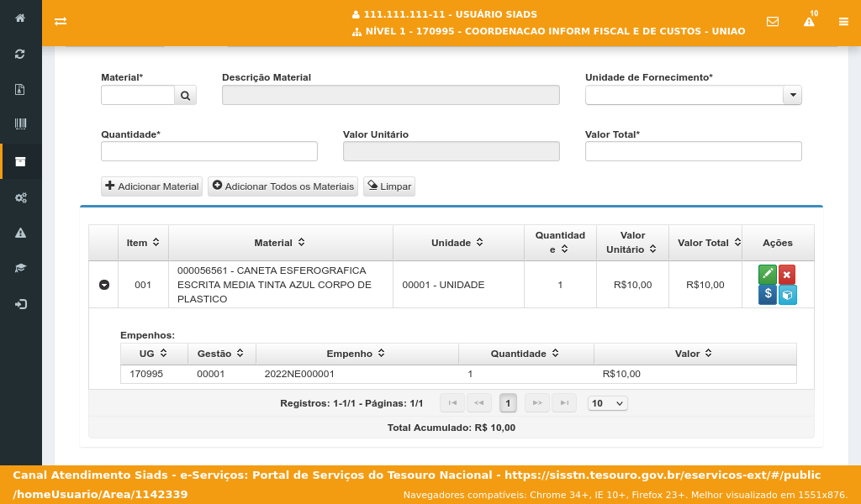Viewport: 861px width, 504px height.
Task: Click the Material search magnifier button
Action: click(186, 96)
